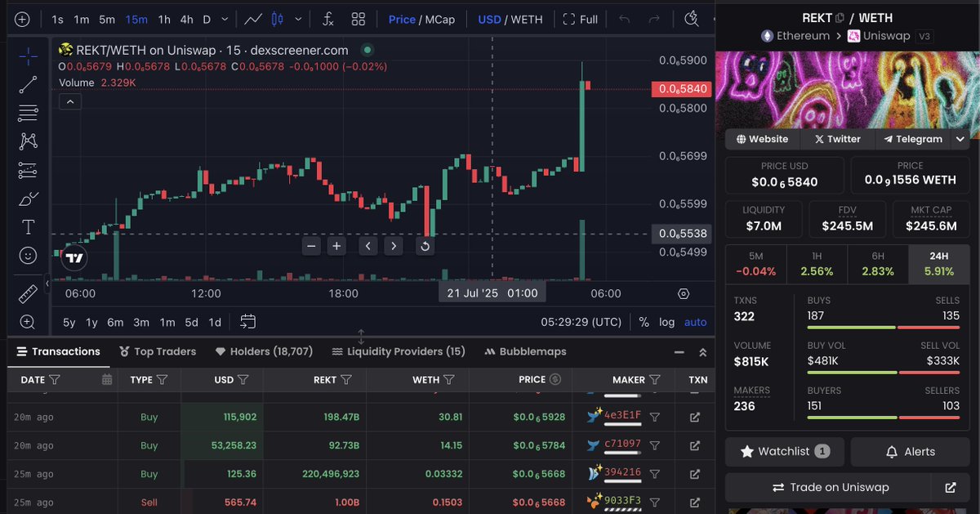
Task: Toggle USD / WETH denomination
Action: coord(510,19)
